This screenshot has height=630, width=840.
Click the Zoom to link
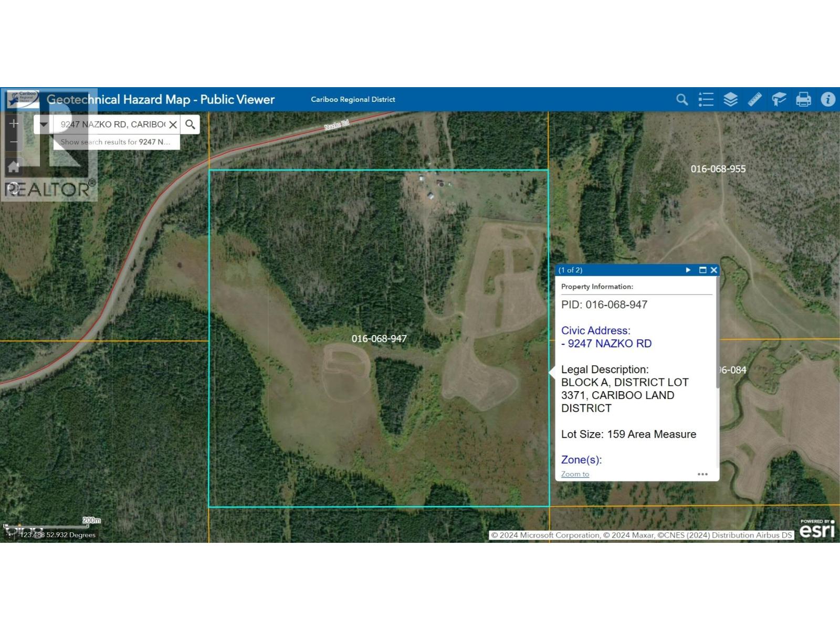574,474
